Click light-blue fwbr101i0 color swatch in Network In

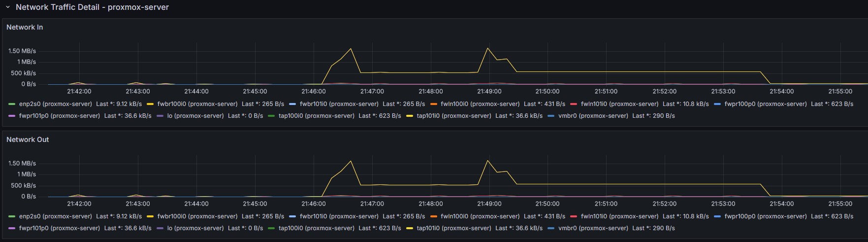coord(292,104)
